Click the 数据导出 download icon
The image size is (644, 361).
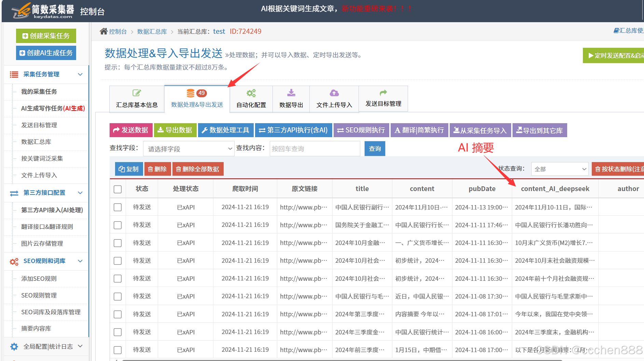point(291,93)
